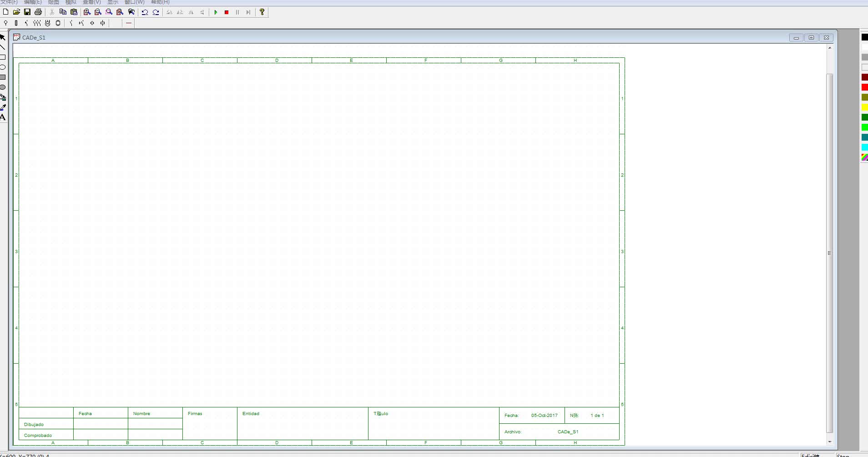Stop simulation with the red square button
The image size is (868, 457).
coord(227,12)
